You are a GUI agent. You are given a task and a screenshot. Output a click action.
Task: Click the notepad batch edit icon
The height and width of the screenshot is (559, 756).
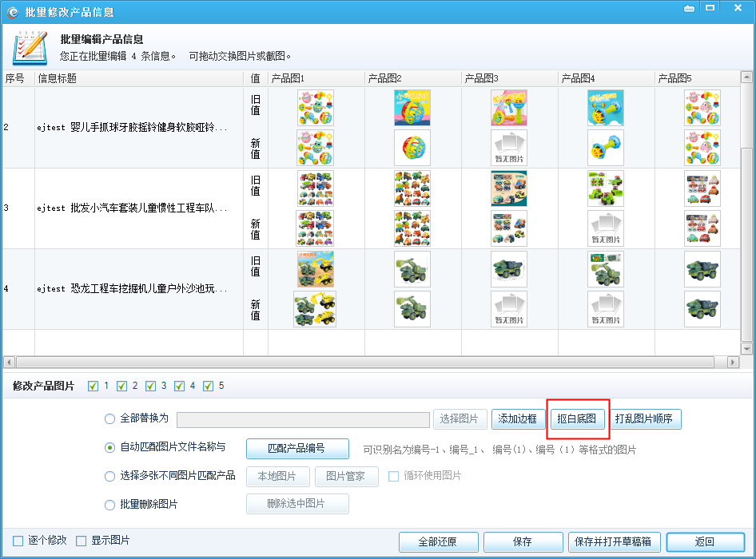[x=30, y=48]
